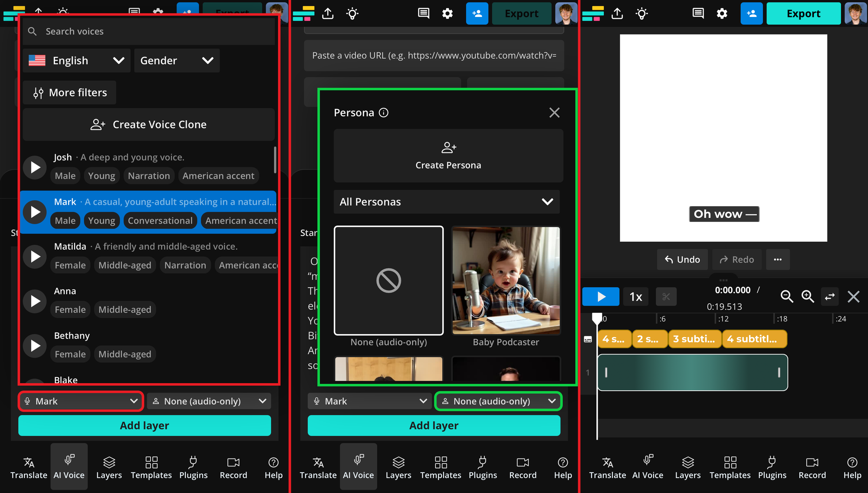Expand the All Personas dropdown
This screenshot has height=493, width=868.
447,202
